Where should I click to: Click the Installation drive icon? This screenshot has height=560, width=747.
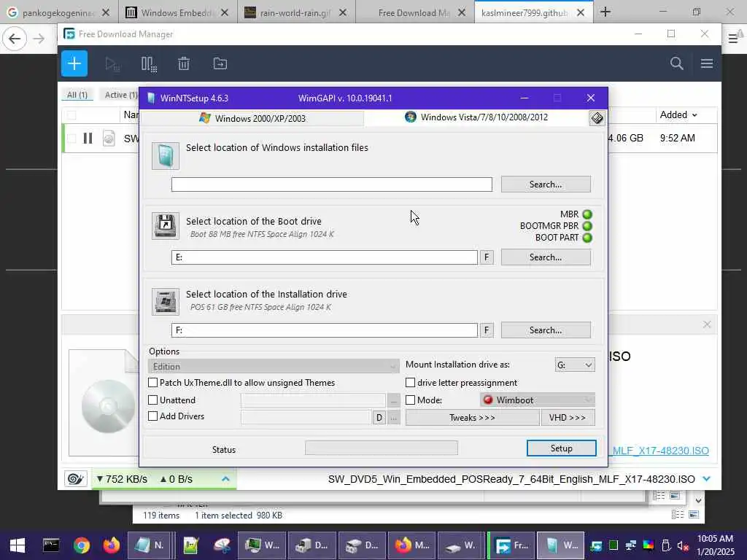click(x=166, y=301)
